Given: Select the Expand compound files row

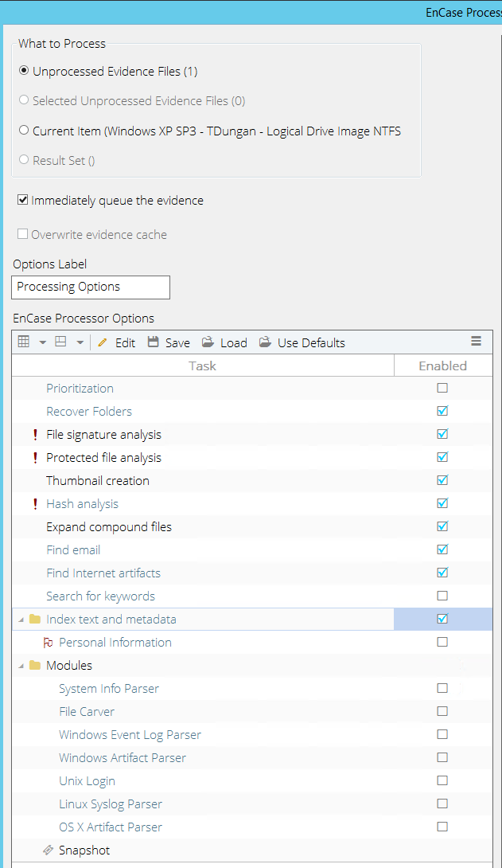Looking at the screenshot, I should tap(252, 527).
